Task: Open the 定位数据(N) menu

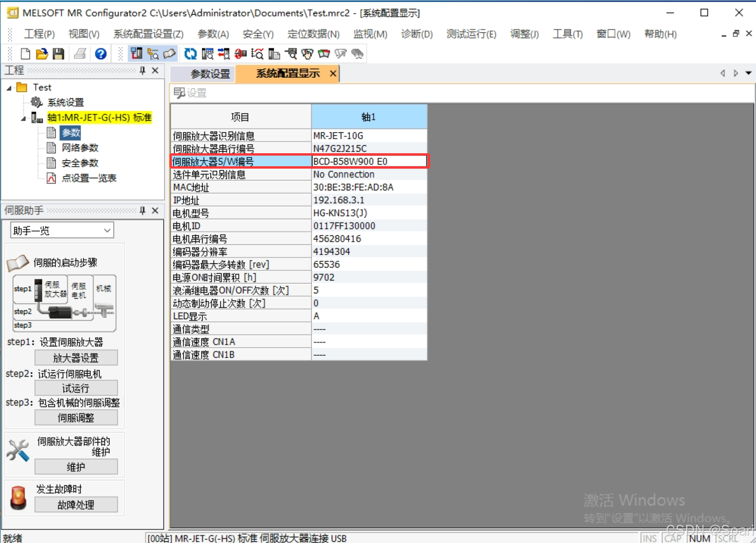Action: click(x=314, y=34)
